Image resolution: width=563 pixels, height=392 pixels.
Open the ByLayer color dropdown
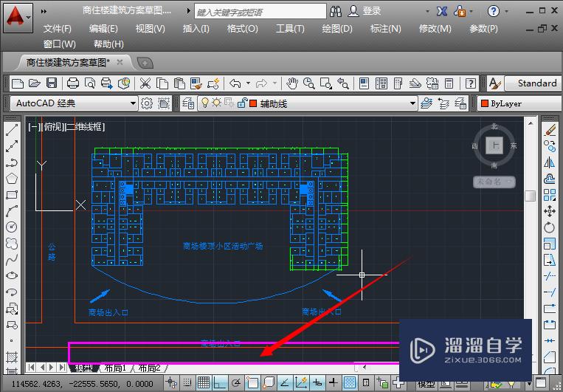tap(519, 103)
